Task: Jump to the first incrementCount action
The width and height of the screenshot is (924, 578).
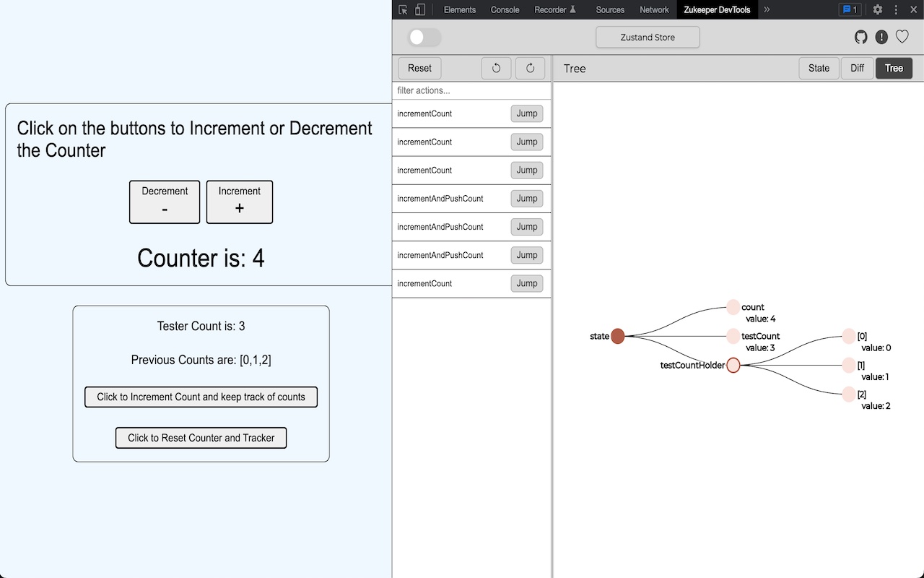Action: 526,113
